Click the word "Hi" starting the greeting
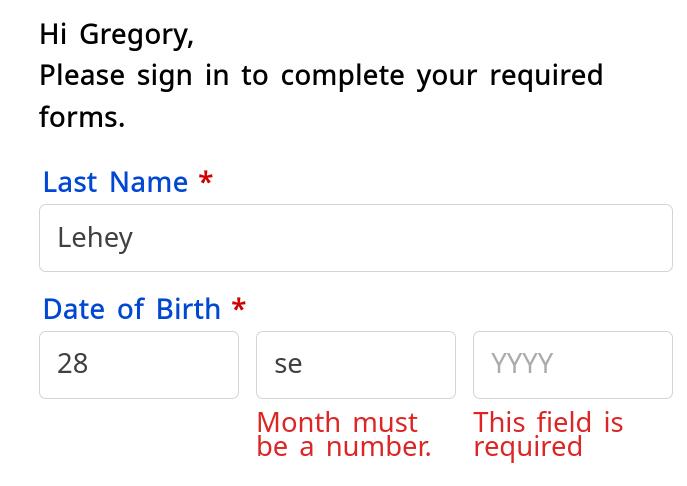The width and height of the screenshot is (687, 486). click(53, 34)
